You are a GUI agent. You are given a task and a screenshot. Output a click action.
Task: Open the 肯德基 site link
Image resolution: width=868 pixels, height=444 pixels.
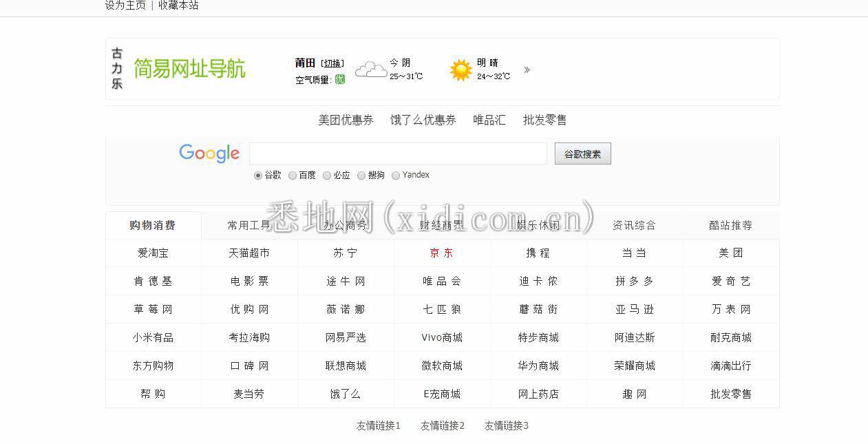pyautogui.click(x=153, y=282)
